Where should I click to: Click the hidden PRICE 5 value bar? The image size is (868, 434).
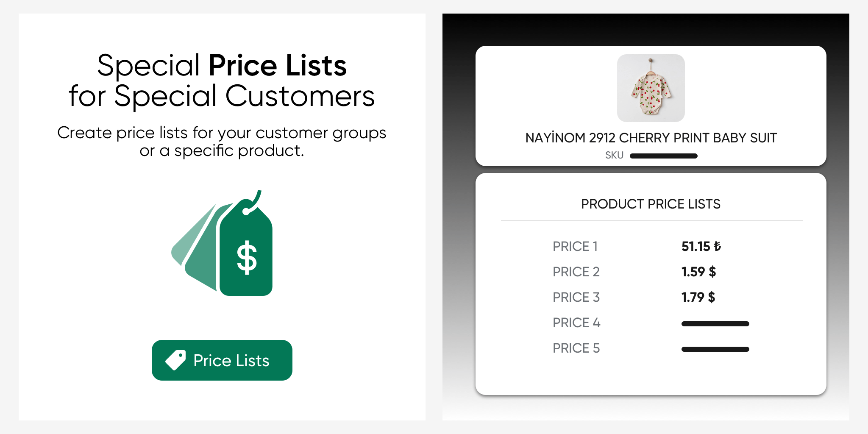pos(715,349)
